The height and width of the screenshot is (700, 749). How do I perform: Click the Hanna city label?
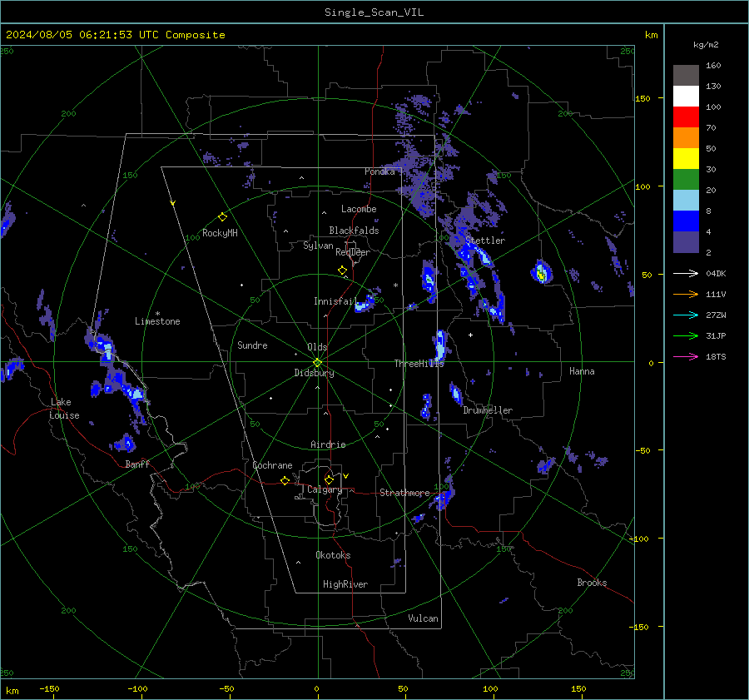click(x=582, y=371)
